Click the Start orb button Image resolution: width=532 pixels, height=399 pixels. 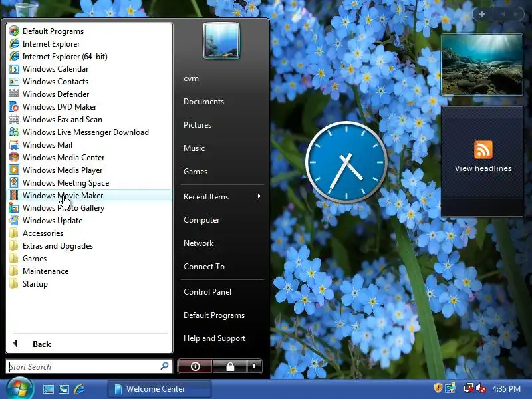point(20,388)
